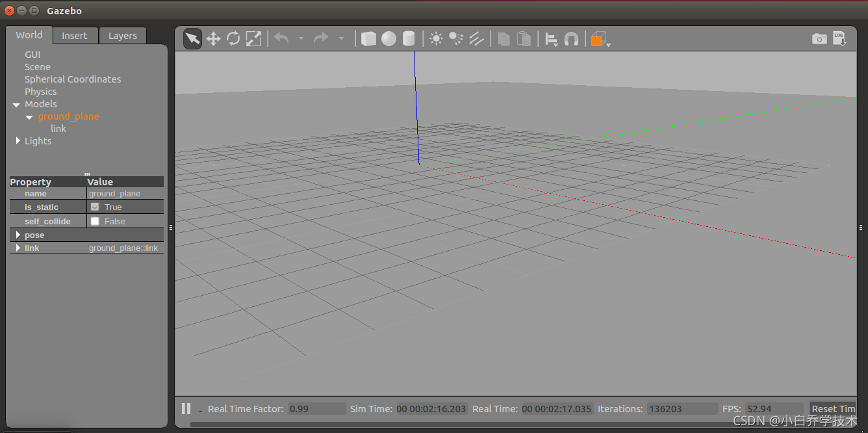This screenshot has width=868, height=433.
Task: Click the FPS value field
Action: [x=773, y=409]
